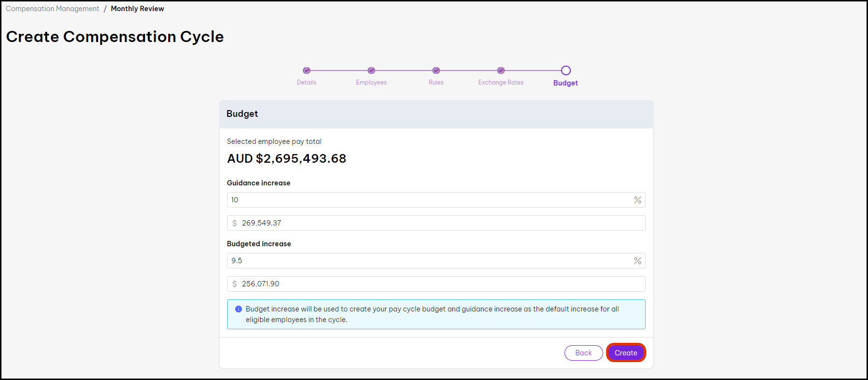Click the Budget step circle indicator
Screen dimensions: 868x380
tap(565, 70)
